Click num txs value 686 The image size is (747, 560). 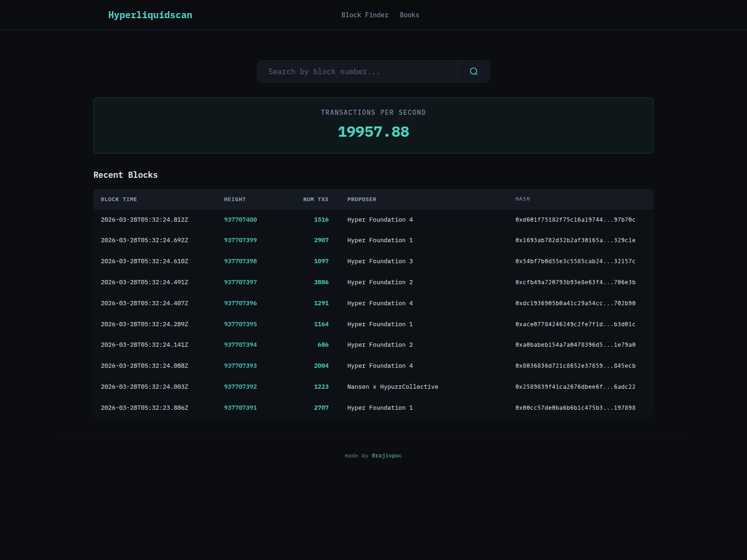tap(323, 345)
